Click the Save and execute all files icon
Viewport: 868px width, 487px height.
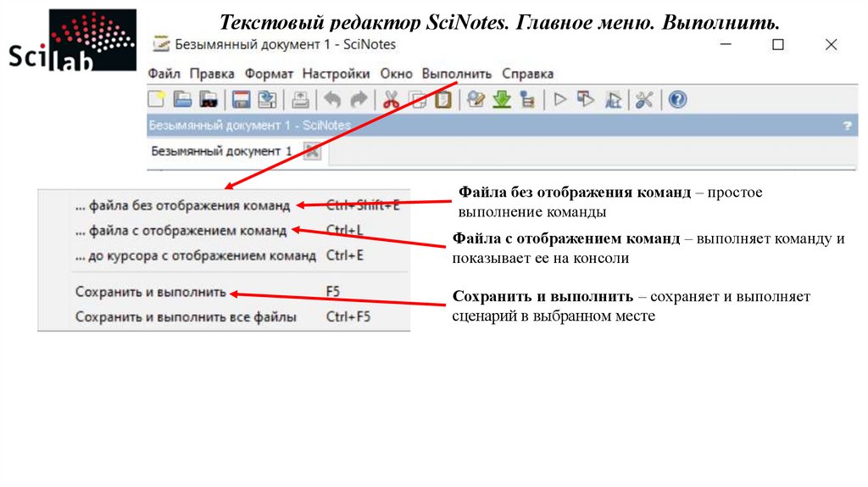613,100
